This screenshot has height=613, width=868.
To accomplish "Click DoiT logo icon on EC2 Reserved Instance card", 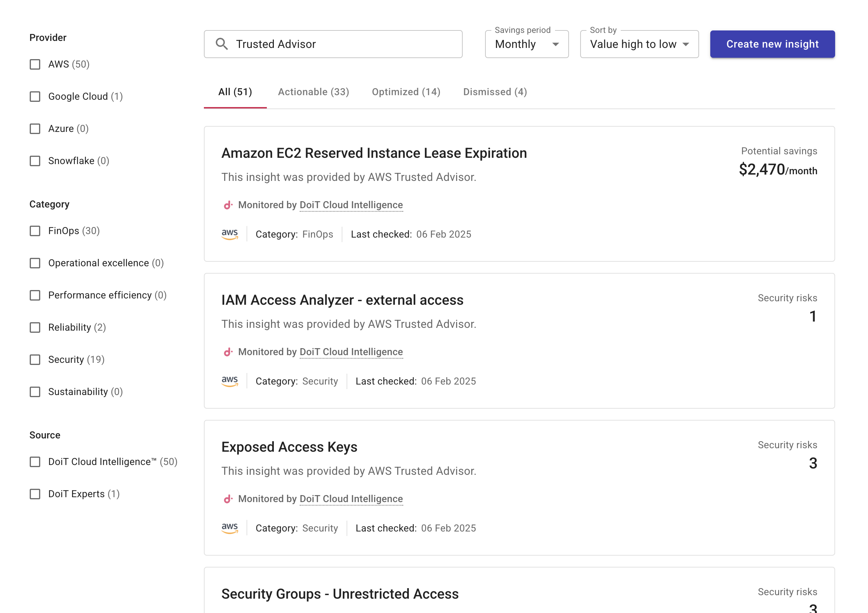I will click(x=228, y=205).
